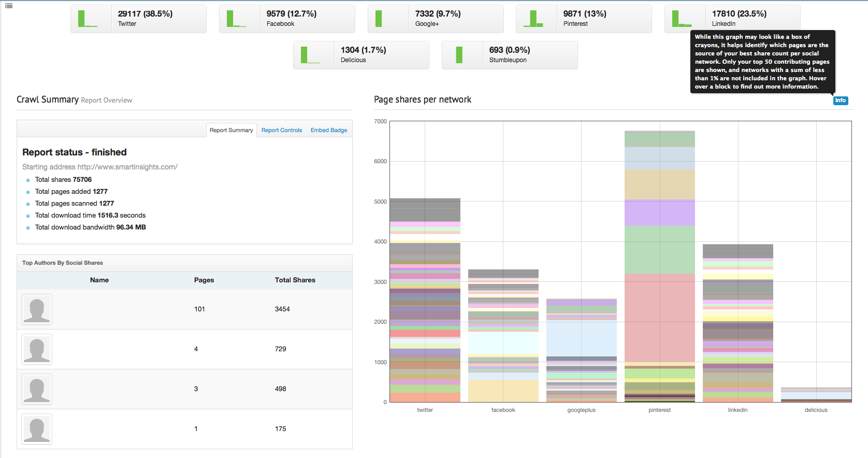Switch to the Report Summary tab
The width and height of the screenshot is (868, 458).
tap(231, 130)
